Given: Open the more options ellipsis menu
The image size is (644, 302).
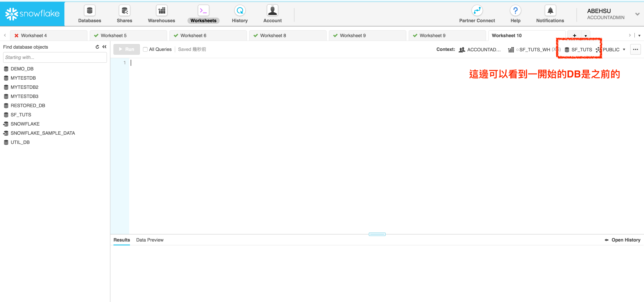Looking at the screenshot, I should point(635,49).
